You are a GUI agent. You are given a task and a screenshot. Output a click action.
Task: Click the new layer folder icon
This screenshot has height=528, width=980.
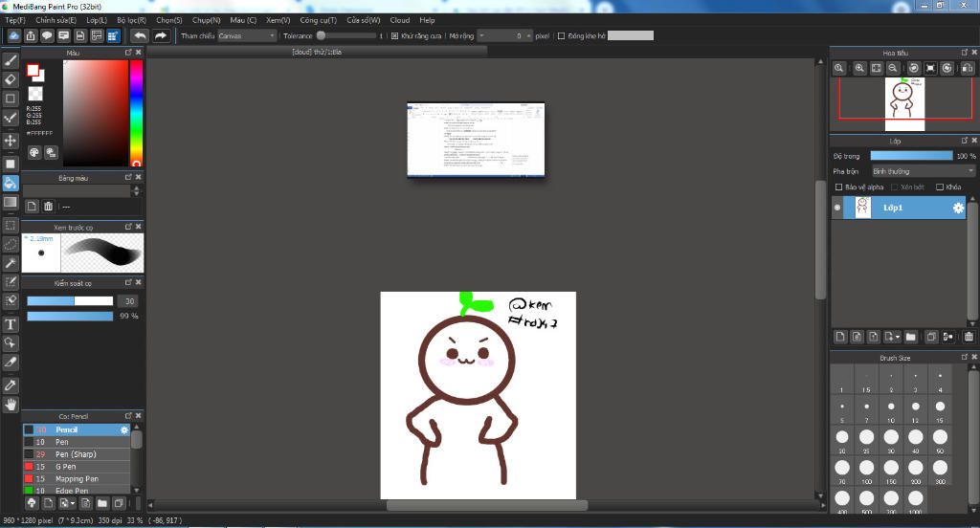[911, 337]
